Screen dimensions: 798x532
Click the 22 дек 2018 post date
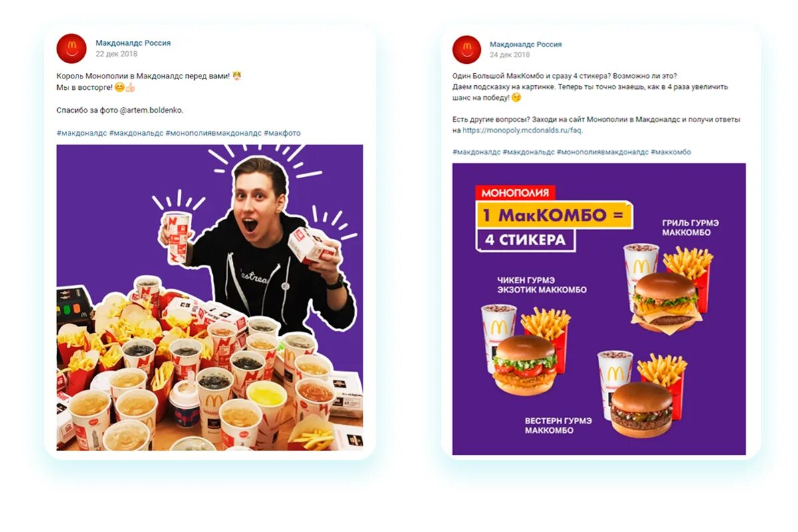pyautogui.click(x=116, y=54)
